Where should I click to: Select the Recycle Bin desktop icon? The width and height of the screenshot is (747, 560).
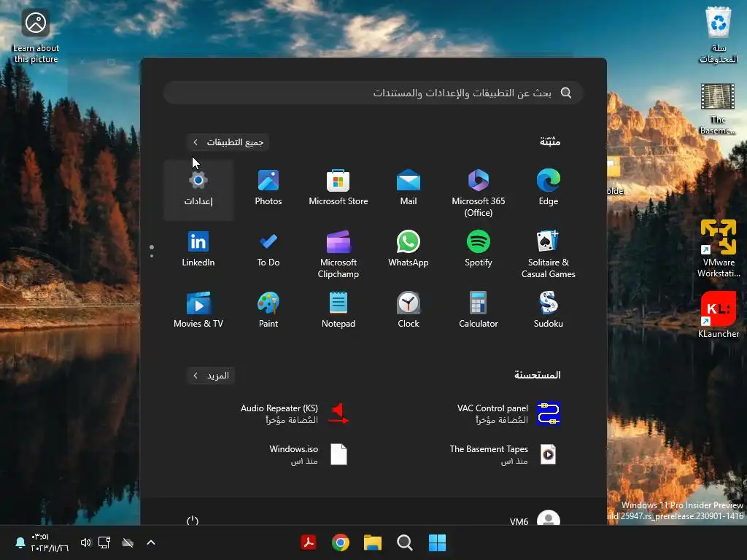tap(719, 36)
